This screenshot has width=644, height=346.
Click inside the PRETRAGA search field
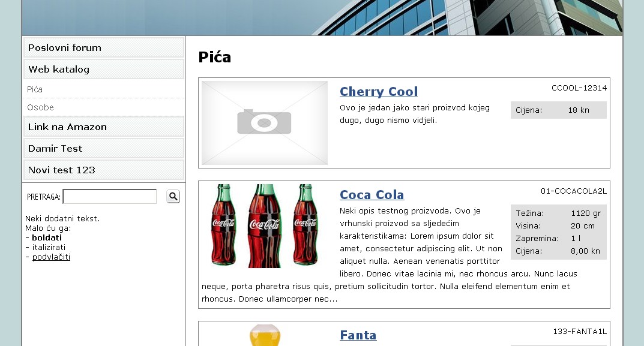(x=109, y=197)
